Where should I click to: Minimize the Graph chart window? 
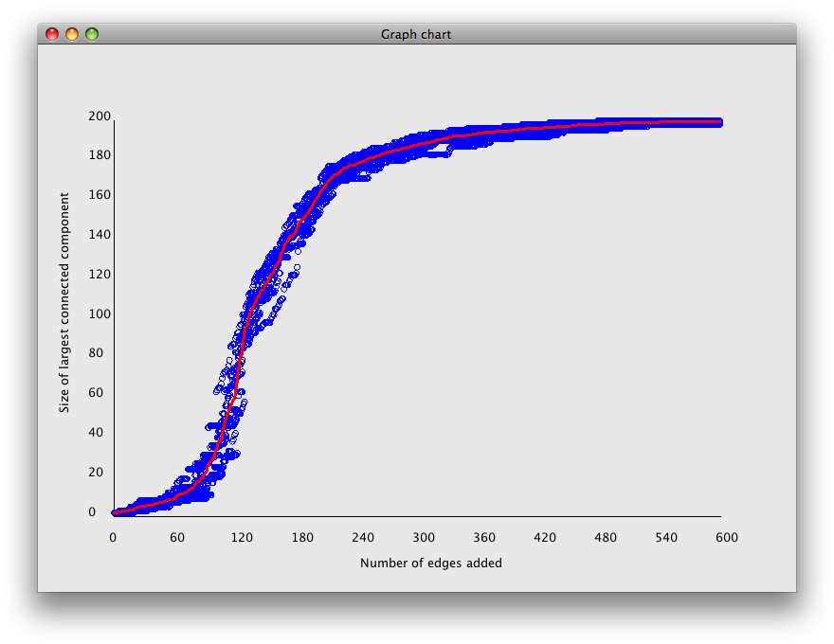(72, 34)
